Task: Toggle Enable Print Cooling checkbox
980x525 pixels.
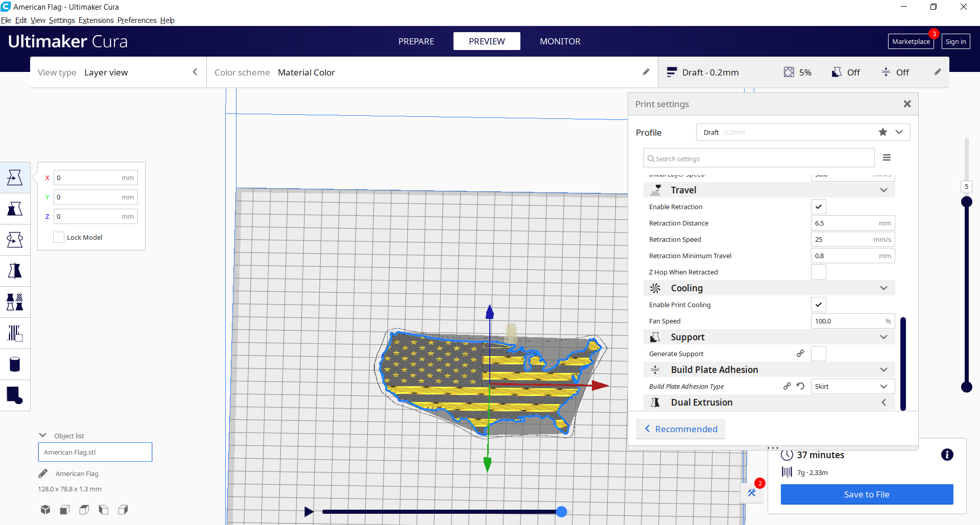Action: tap(819, 305)
